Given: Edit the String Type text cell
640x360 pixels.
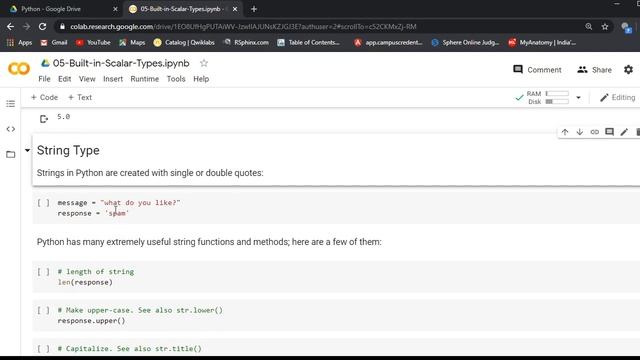Looking at the screenshot, I should coord(624,132).
